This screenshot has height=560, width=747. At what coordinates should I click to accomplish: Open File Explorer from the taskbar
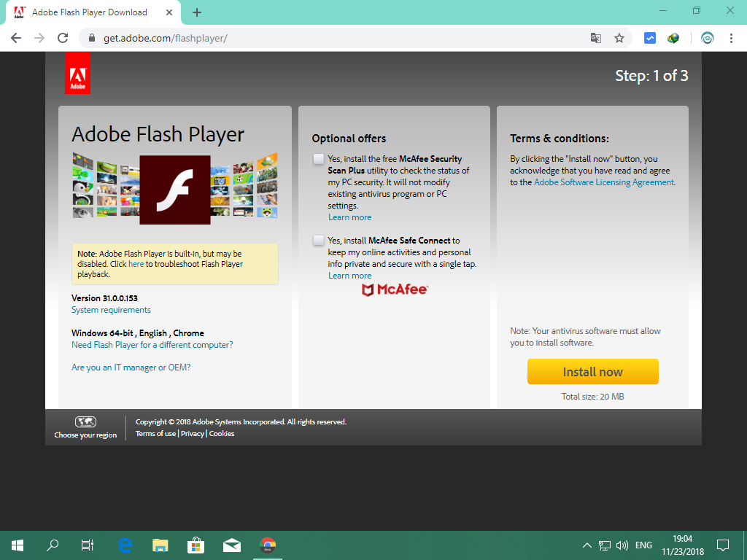[x=160, y=545]
